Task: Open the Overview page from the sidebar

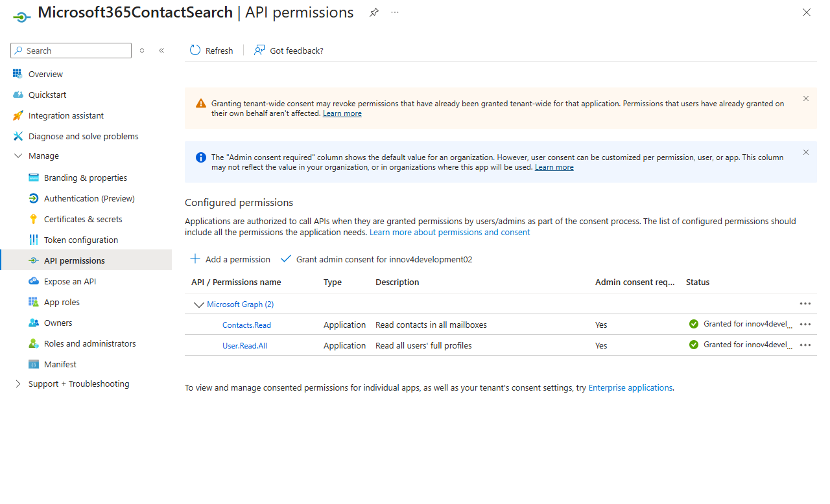Action: pyautogui.click(x=45, y=74)
